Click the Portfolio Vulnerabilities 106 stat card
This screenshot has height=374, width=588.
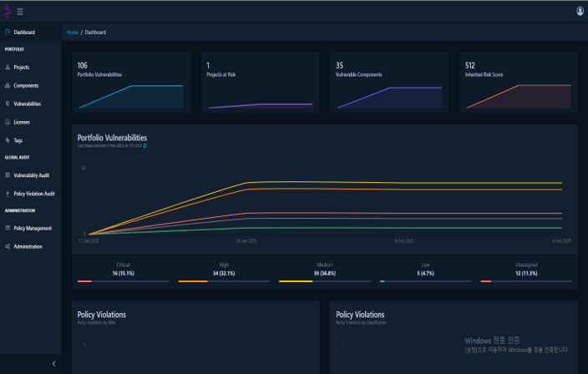tap(131, 83)
